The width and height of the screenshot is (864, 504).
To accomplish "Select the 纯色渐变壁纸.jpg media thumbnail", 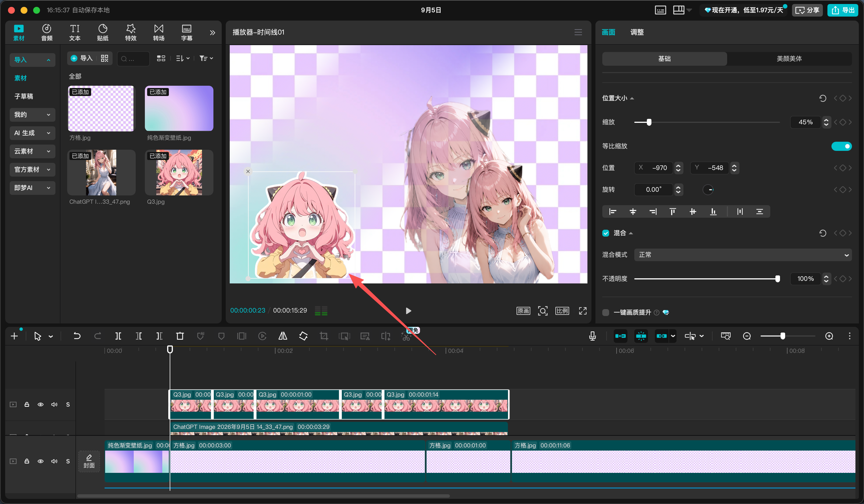I will [x=179, y=108].
